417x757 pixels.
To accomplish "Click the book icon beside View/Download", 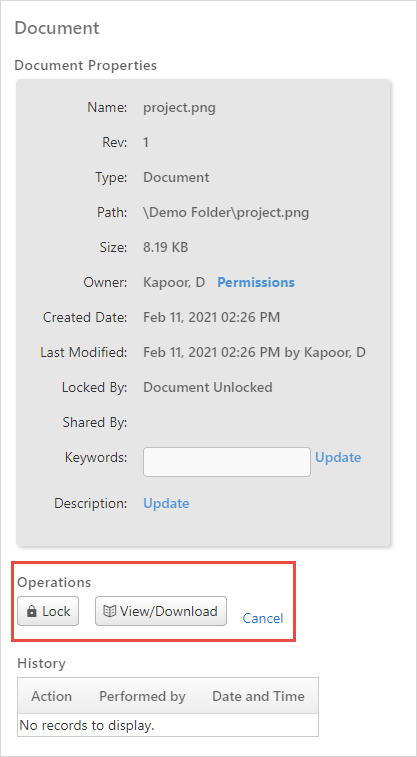I will pos(110,612).
